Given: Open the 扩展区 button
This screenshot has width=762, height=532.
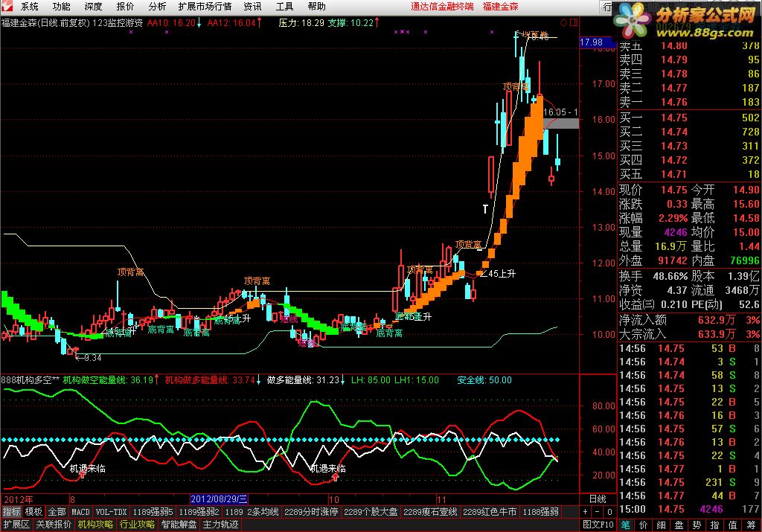Looking at the screenshot, I should (x=16, y=525).
